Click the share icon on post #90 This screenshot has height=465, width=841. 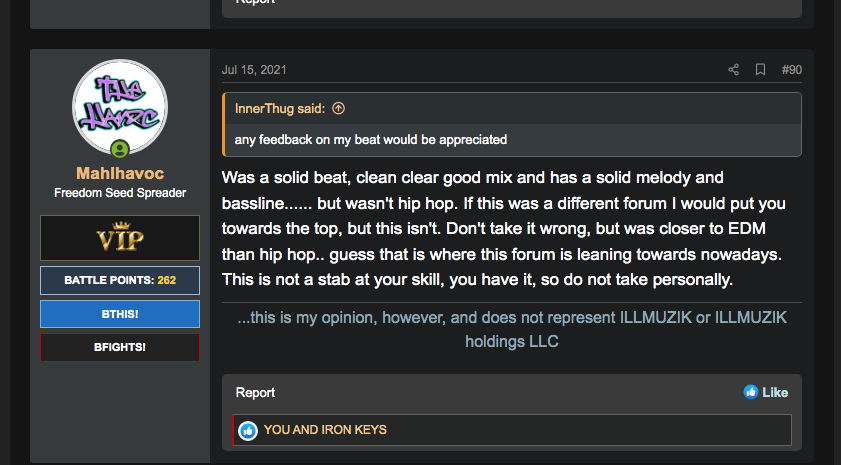(x=733, y=70)
